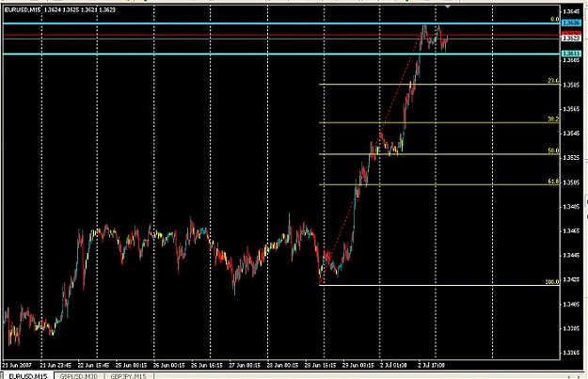Click the Fibonacci 0.0 level label
The width and height of the screenshot is (588, 379).
[555, 19]
